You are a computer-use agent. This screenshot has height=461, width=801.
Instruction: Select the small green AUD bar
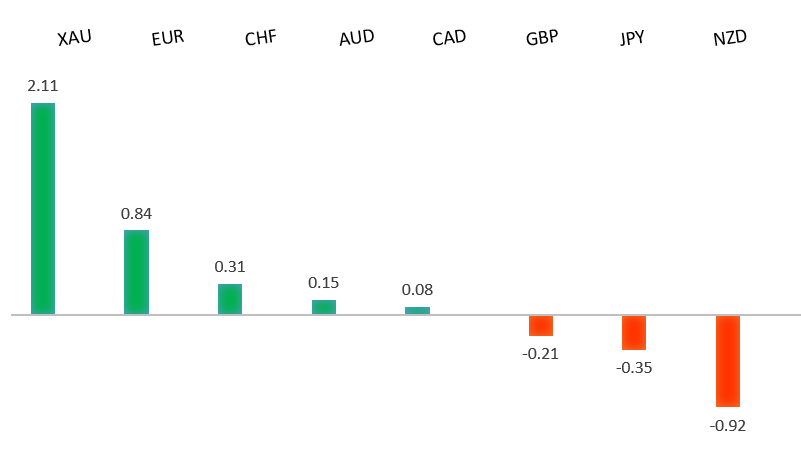click(x=324, y=307)
